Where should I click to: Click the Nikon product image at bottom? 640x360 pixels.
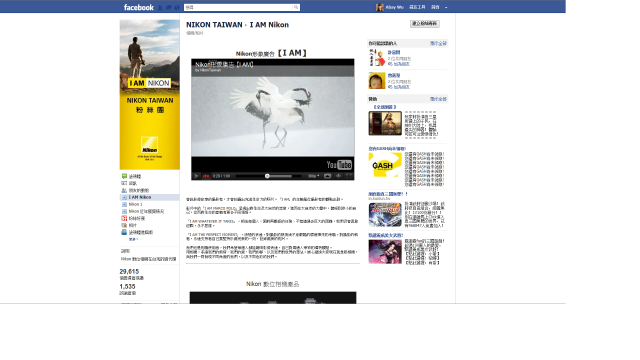click(273, 298)
